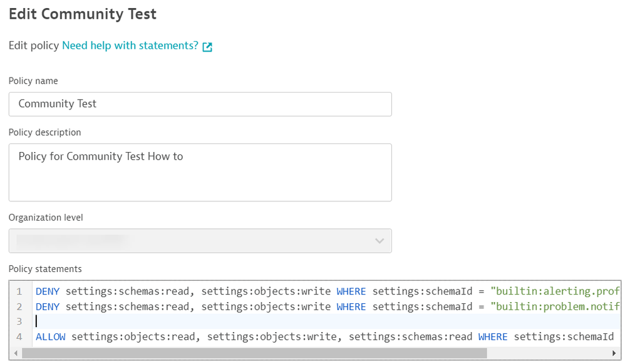The height and width of the screenshot is (364, 625).
Task: Select line number 1 in editor gutter
Action: (x=19, y=291)
